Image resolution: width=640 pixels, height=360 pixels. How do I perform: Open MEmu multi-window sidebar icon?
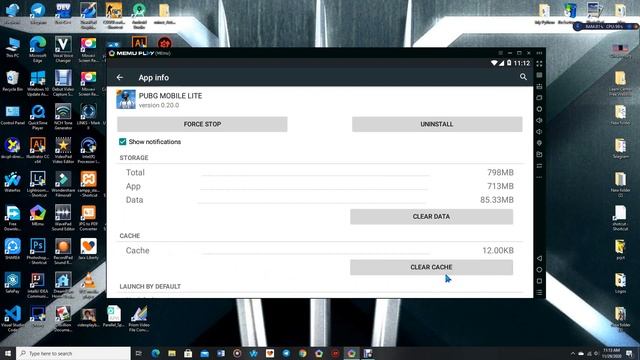[x=539, y=98]
